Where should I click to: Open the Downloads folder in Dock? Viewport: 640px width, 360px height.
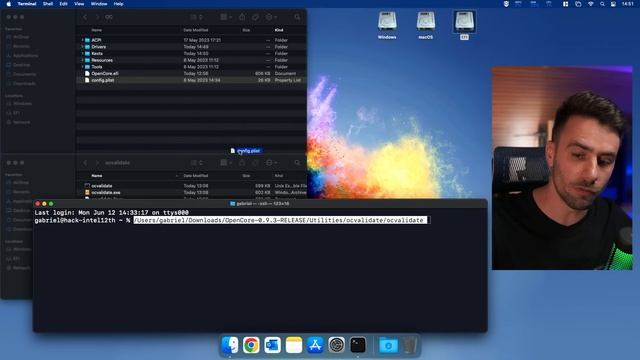(x=388, y=345)
